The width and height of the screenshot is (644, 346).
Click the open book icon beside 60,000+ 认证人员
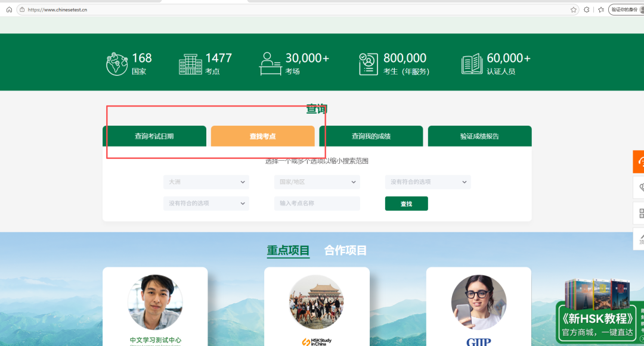click(472, 64)
